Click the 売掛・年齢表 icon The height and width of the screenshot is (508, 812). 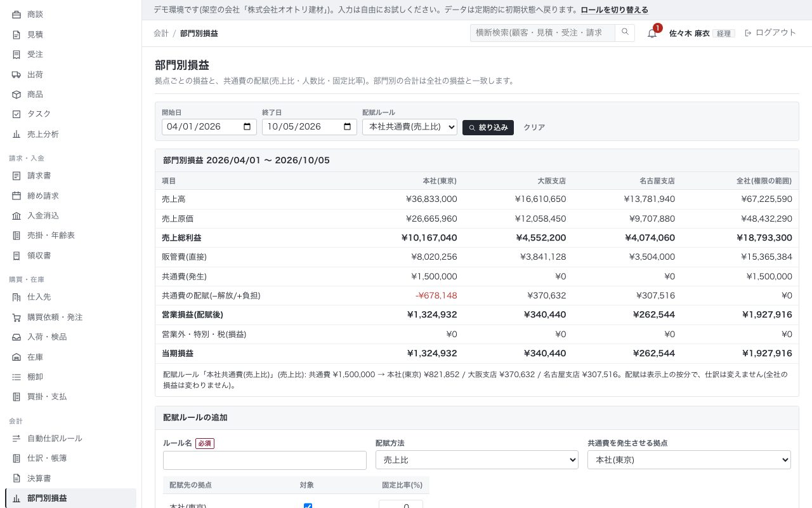pos(16,235)
